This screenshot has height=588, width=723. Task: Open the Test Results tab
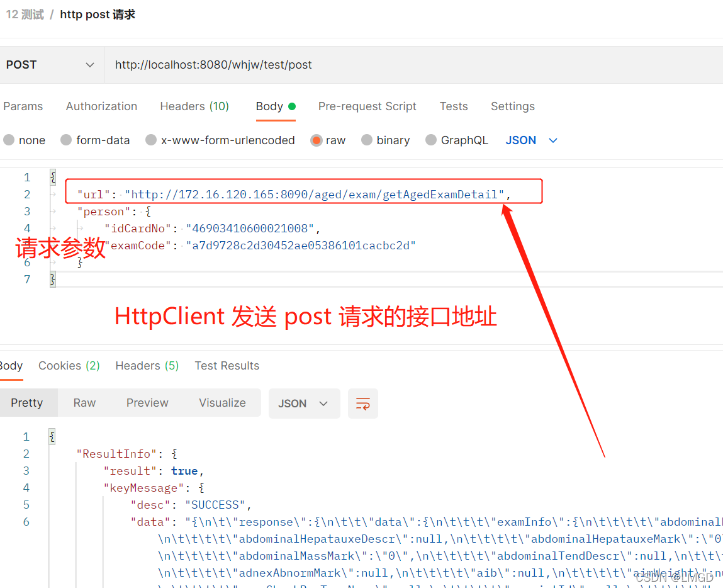[x=227, y=366]
